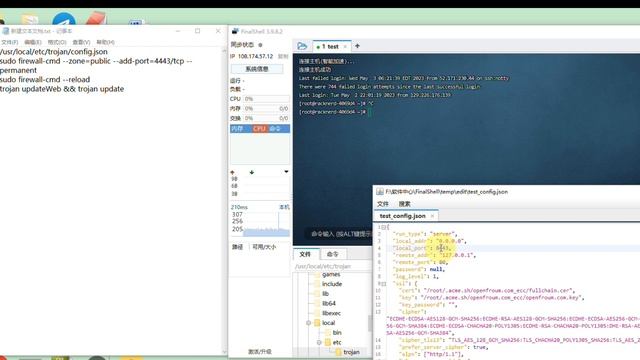Switch to the 文件 file browser tab

click(305, 254)
